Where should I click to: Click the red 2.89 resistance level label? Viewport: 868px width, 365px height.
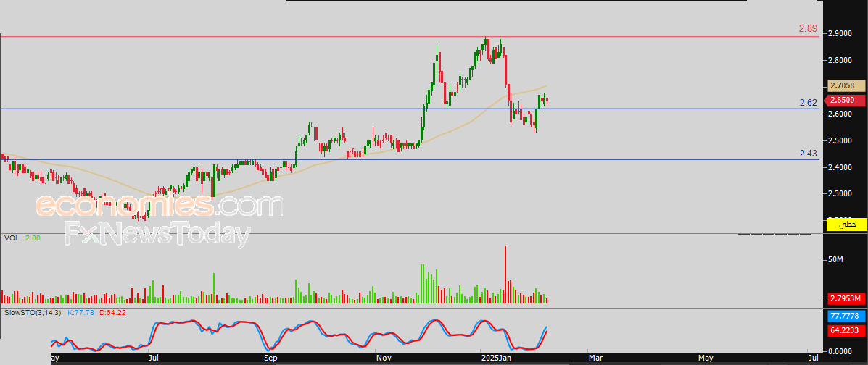click(x=809, y=28)
